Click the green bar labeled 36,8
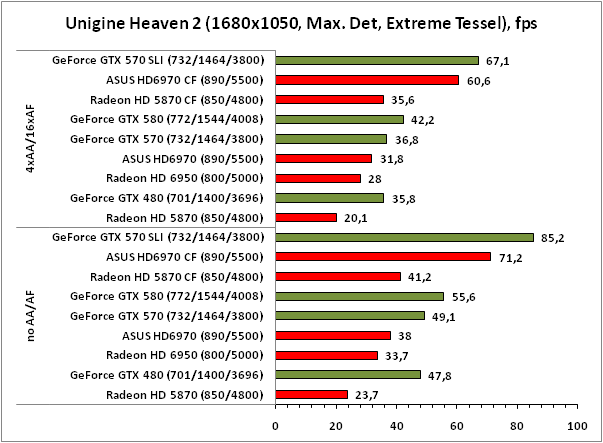Viewport: 603px width, 443px height. [331, 139]
